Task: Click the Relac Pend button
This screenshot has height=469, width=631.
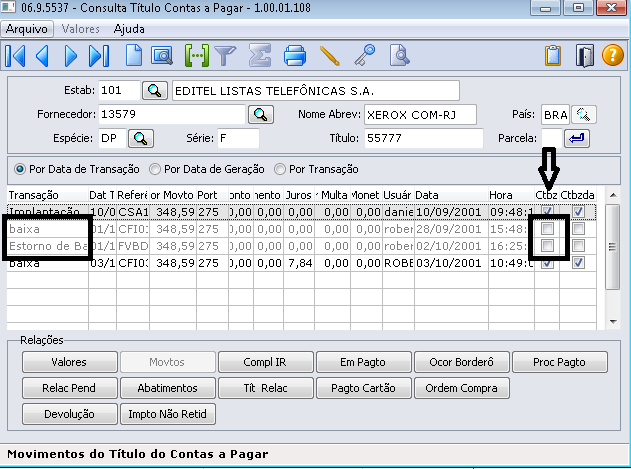Action: [70, 388]
